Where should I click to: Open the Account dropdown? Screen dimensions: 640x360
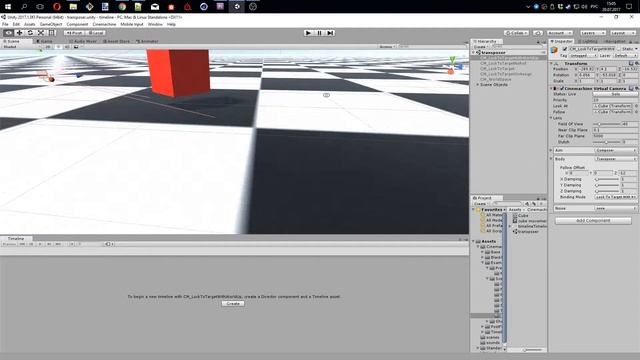(x=559, y=33)
